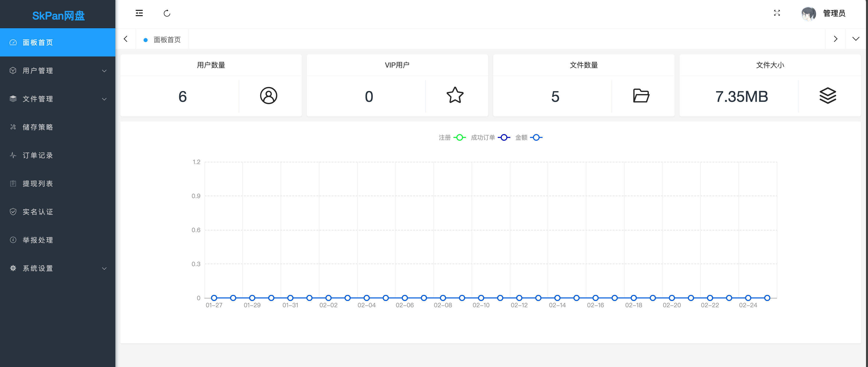Click the star icon in VIP用户 card
Screen dimensions: 868x367
coord(455,96)
